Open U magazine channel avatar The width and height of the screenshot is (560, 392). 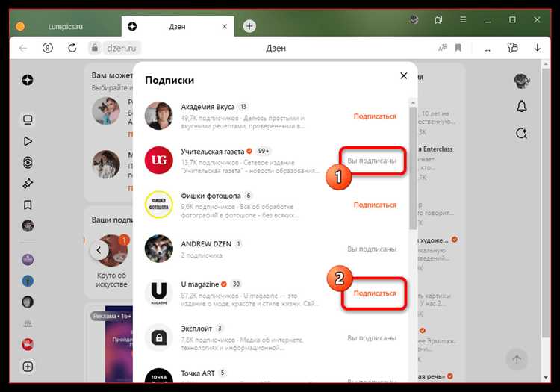click(x=158, y=293)
